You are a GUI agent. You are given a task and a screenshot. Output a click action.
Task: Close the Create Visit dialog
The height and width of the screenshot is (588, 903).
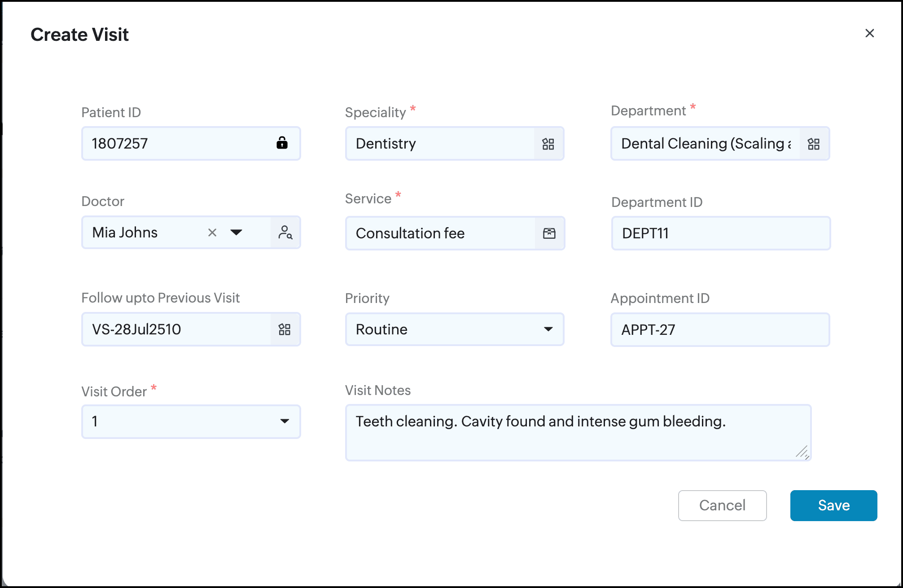point(869,33)
